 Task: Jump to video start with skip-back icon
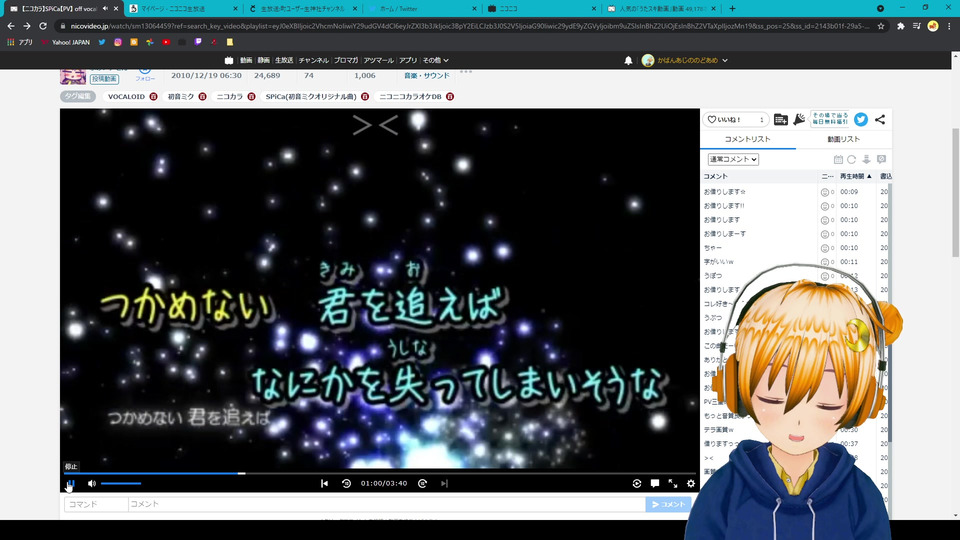[x=324, y=484]
